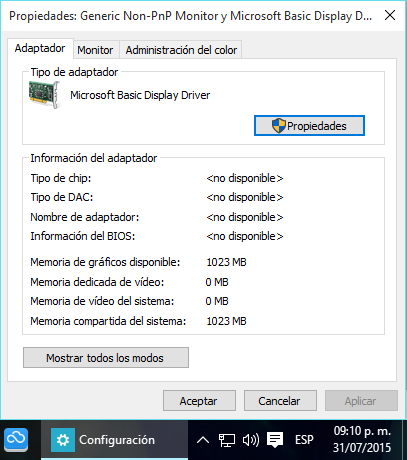Image resolution: width=407 pixels, height=460 pixels.
Task: Switch the ESP input language indicator
Action: (x=304, y=440)
